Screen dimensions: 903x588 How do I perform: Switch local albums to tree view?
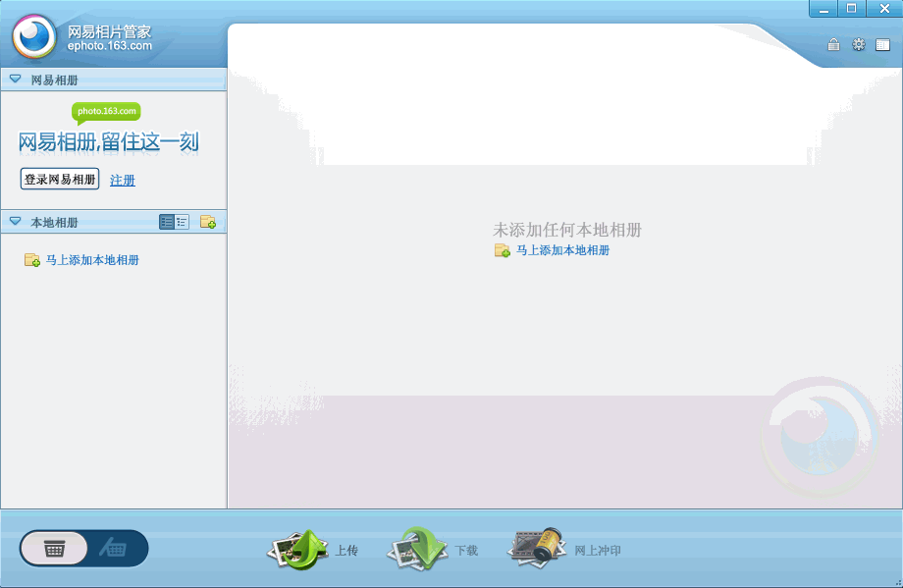pyautogui.click(x=182, y=222)
